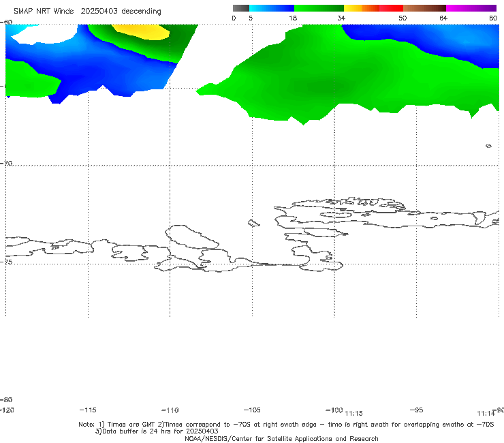Click the blue 5-18 segment of color bar
This screenshot has height=443, width=504.
tap(272, 8)
